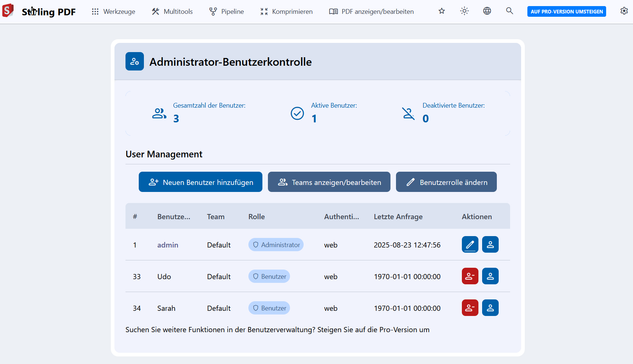This screenshot has height=364, width=633.
Task: Click the blue user icon in Sarah row
Action: point(490,308)
